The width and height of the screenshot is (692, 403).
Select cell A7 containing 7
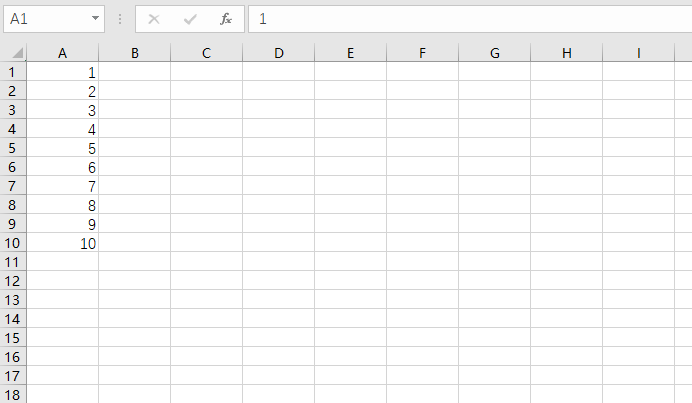click(62, 186)
